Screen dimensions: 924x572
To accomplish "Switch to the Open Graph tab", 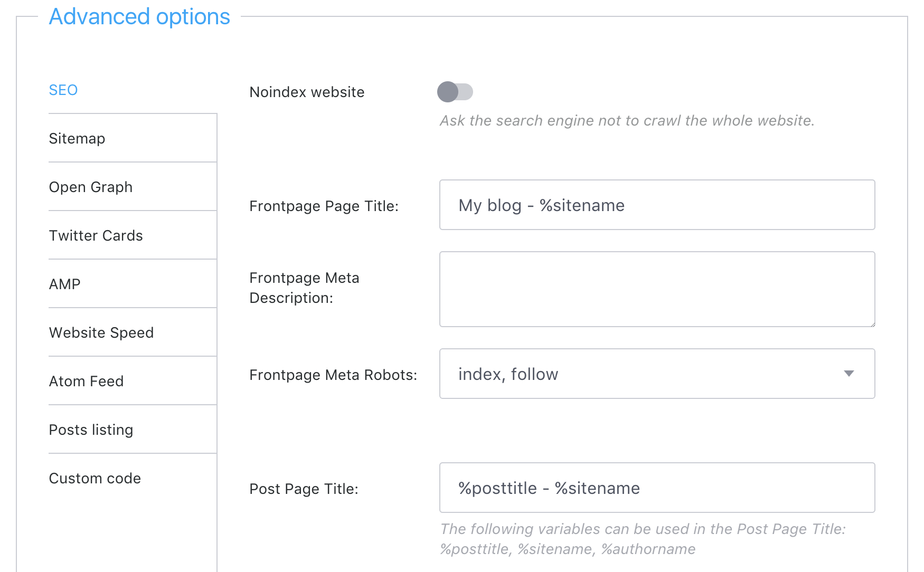I will [x=90, y=187].
